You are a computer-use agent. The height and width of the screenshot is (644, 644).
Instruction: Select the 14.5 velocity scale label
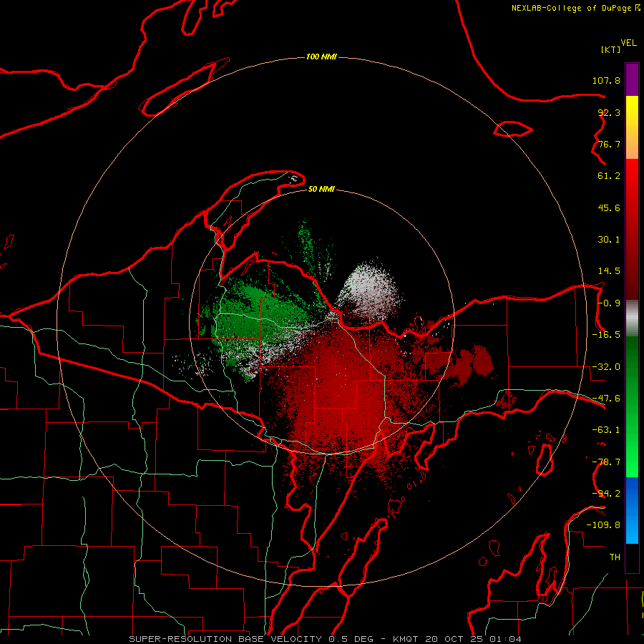(609, 271)
